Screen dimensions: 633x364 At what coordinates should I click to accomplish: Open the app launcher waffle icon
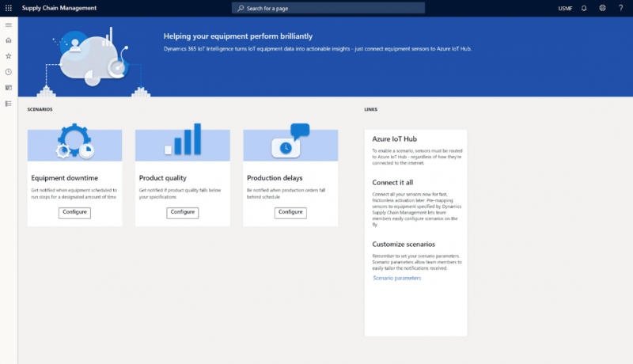coord(9,8)
